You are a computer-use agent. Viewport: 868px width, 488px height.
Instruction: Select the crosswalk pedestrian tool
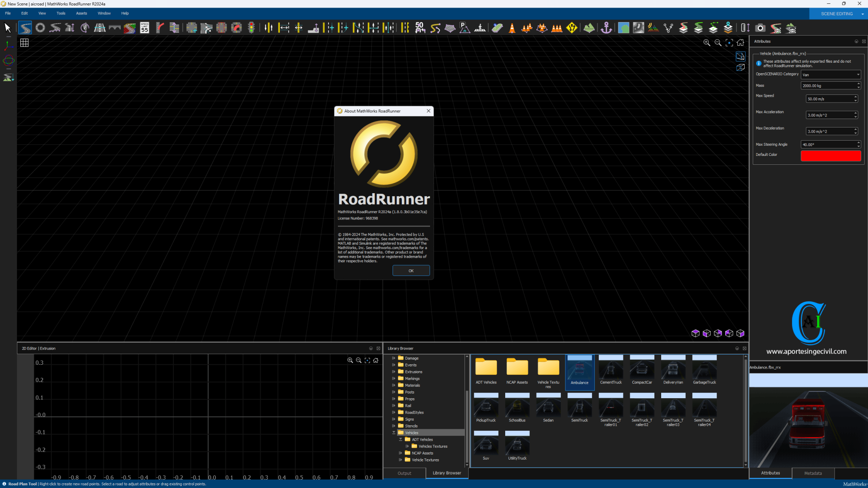click(480, 28)
